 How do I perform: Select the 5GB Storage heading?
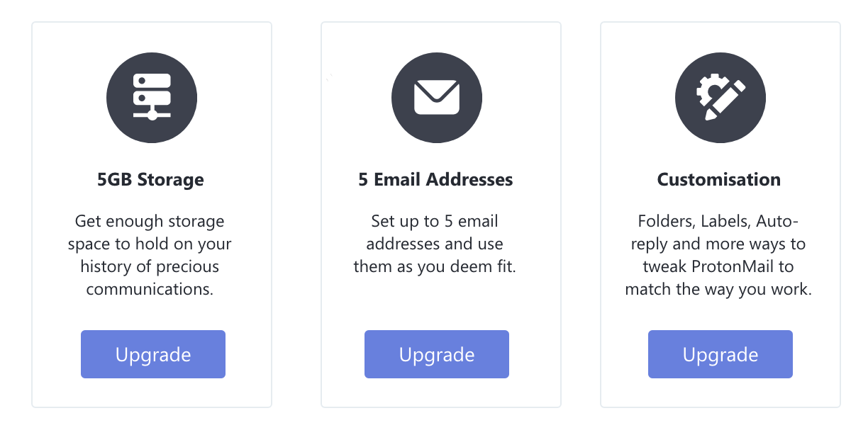point(150,179)
